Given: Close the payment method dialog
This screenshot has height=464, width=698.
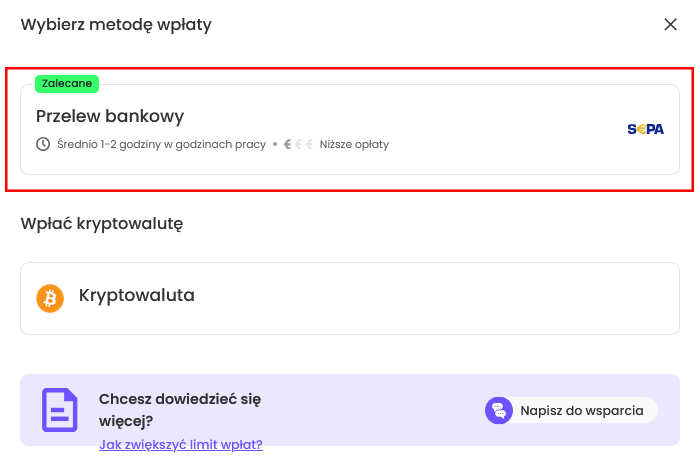Looking at the screenshot, I should (x=670, y=25).
